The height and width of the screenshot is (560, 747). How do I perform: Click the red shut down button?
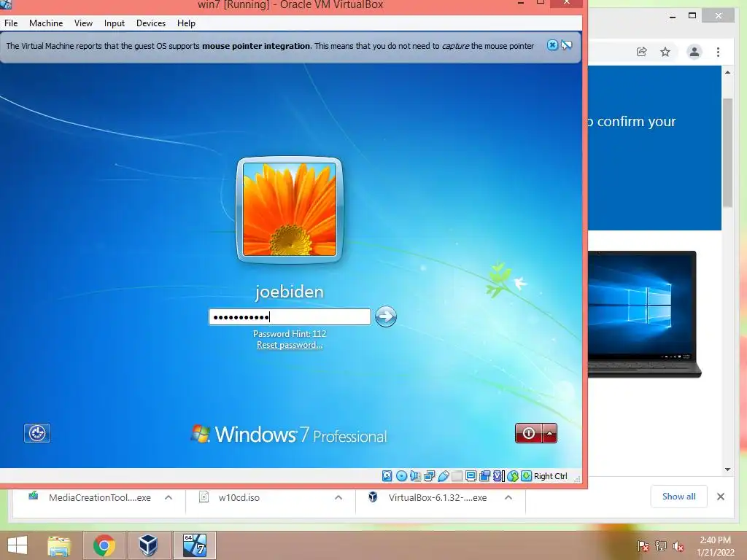529,433
